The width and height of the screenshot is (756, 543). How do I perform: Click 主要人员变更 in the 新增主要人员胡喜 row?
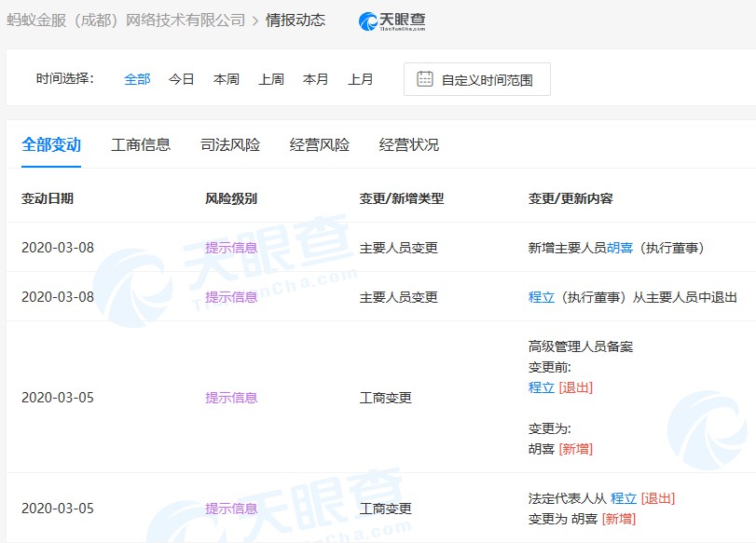point(398,248)
